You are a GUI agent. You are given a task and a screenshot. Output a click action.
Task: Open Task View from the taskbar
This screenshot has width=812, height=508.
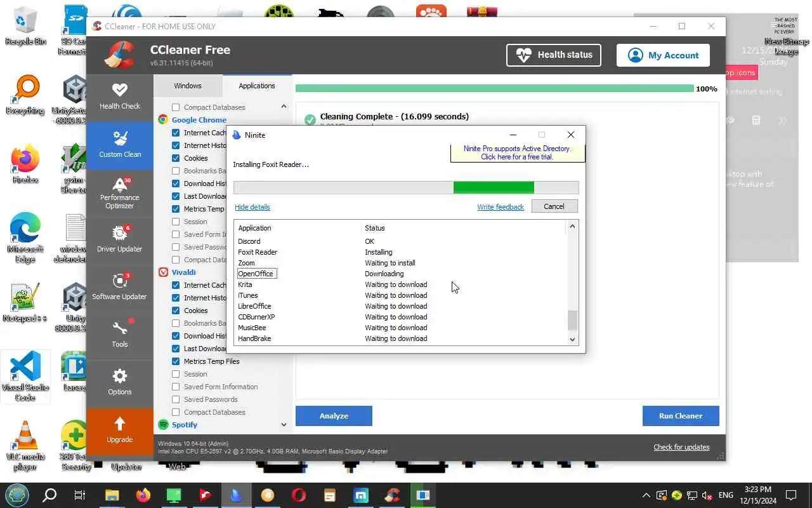(x=80, y=495)
